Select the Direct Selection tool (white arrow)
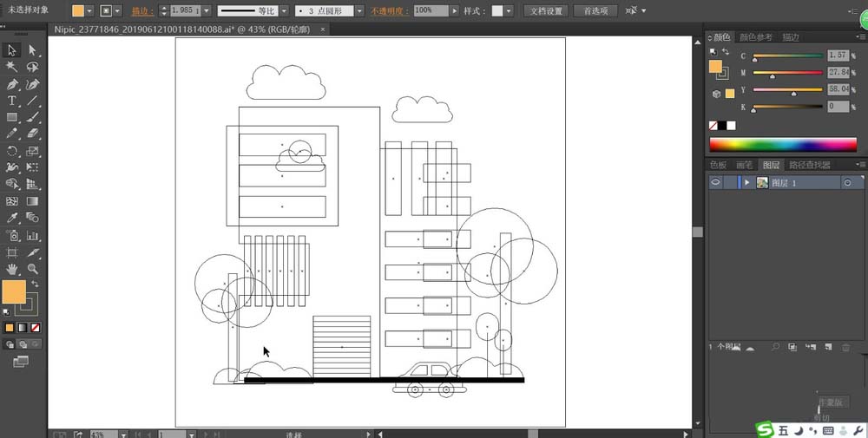This screenshot has height=438, width=868. coord(32,50)
